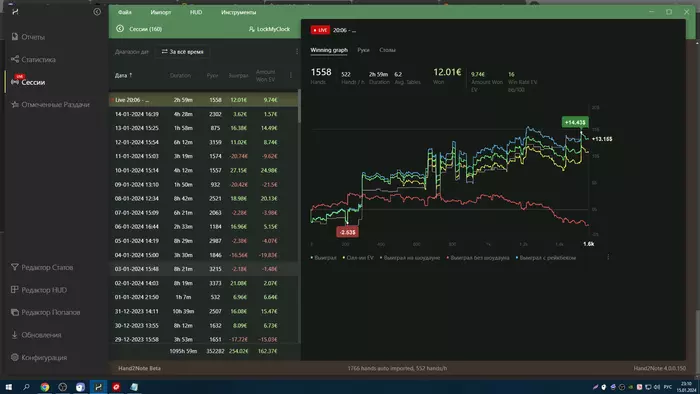Toggle Выиграл на шоудауне legend line
This screenshot has width=700, height=394.
point(410,257)
